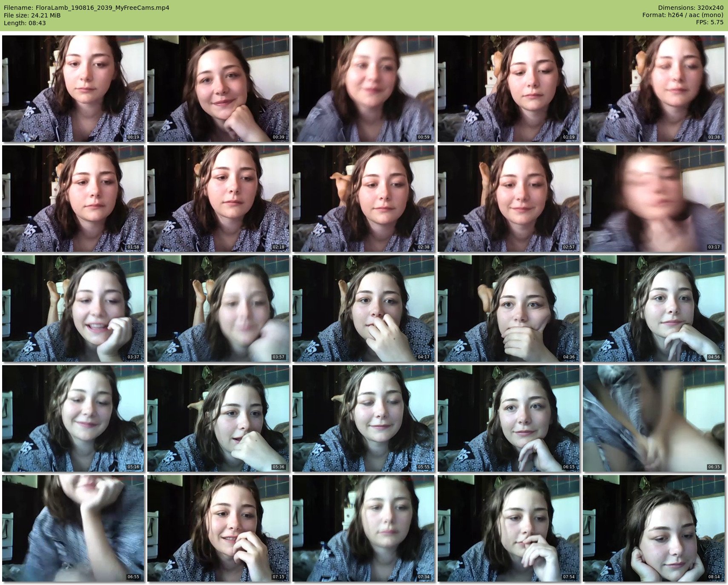
Task: Click the thumbnail stamped 02:18
Action: (218, 199)
